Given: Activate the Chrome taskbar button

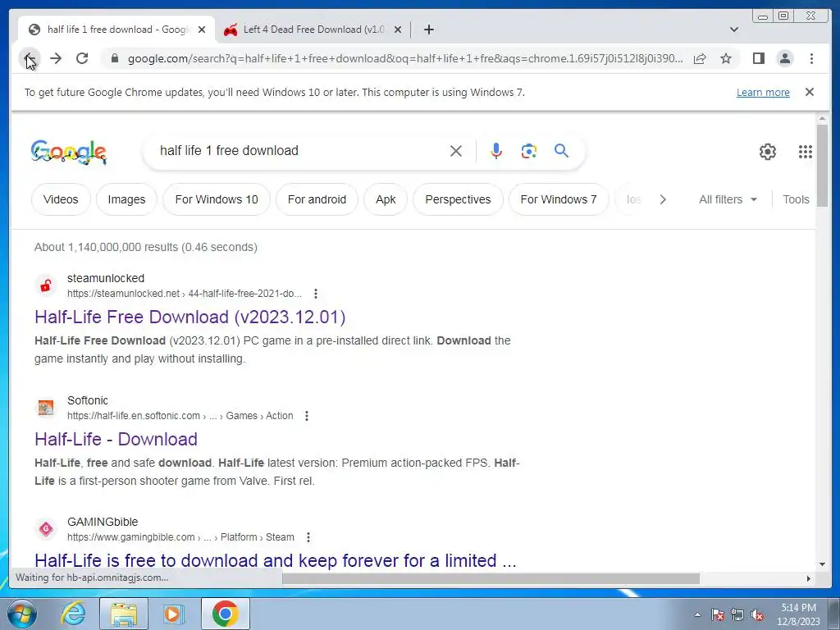Looking at the screenshot, I should (225, 614).
